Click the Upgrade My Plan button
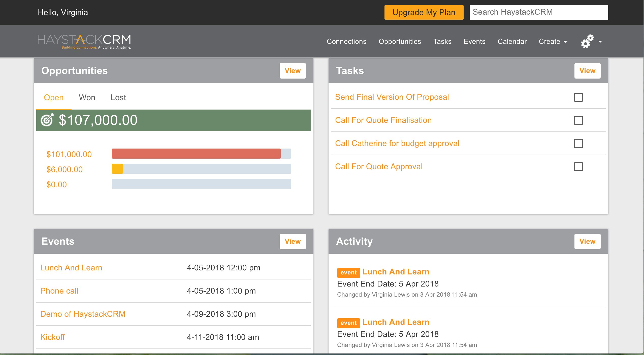The height and width of the screenshot is (355, 644). (424, 12)
